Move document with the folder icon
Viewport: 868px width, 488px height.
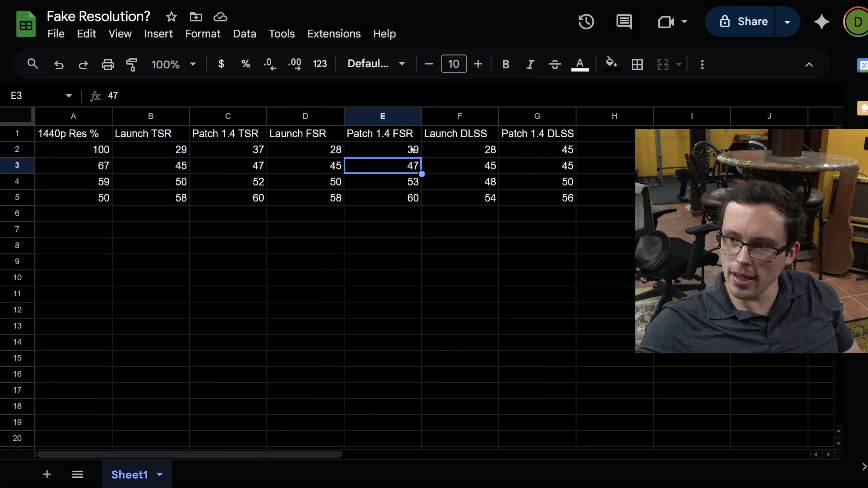click(196, 16)
